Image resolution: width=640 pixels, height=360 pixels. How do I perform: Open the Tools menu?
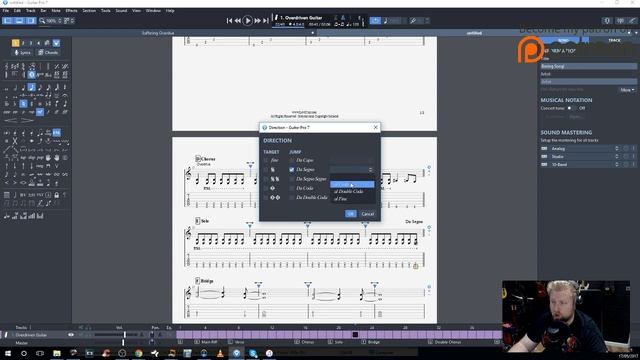(x=106, y=11)
